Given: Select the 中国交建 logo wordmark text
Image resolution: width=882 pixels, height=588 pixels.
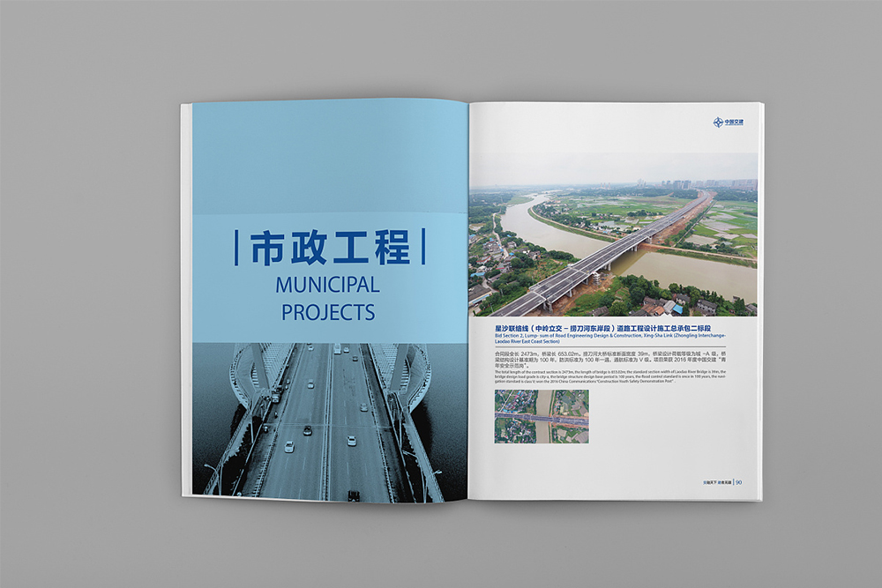Looking at the screenshot, I should [x=733, y=122].
